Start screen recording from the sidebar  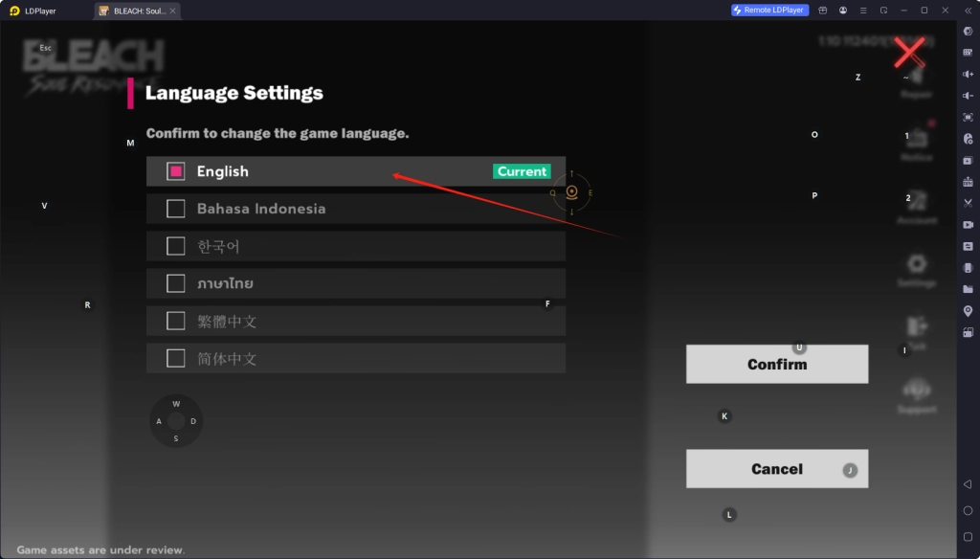[x=968, y=222]
